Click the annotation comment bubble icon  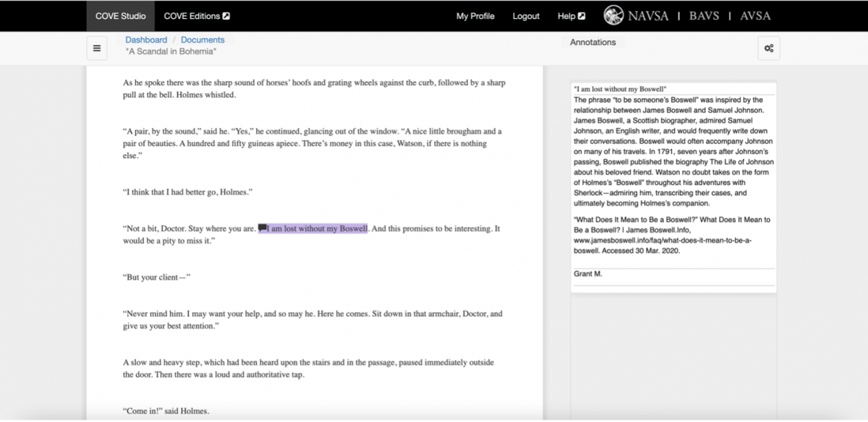pos(263,228)
